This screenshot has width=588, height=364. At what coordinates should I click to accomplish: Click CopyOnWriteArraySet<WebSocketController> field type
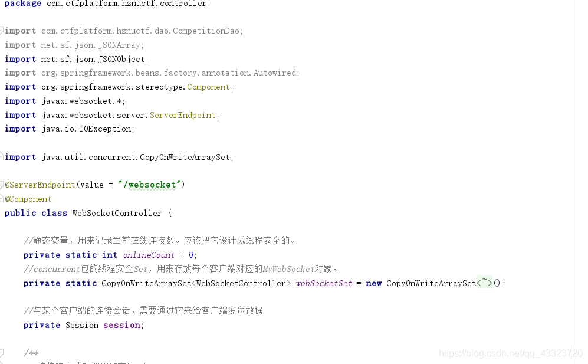coord(196,283)
